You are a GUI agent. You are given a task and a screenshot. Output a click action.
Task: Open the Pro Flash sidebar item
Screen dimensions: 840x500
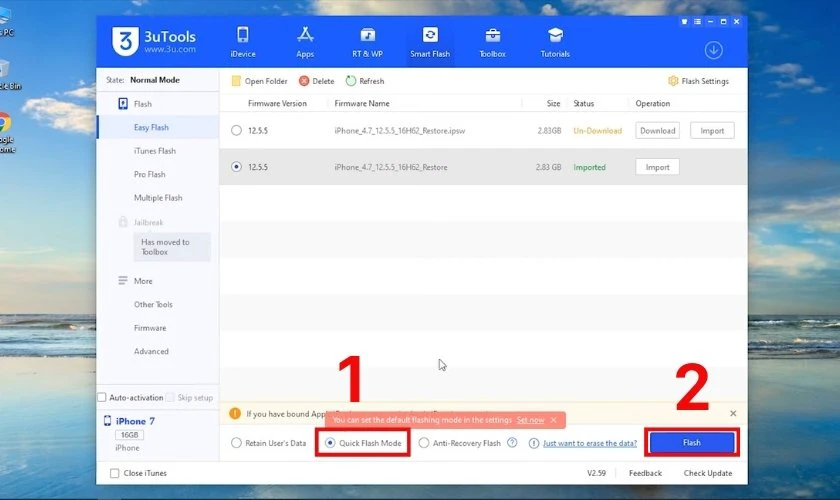point(152,174)
